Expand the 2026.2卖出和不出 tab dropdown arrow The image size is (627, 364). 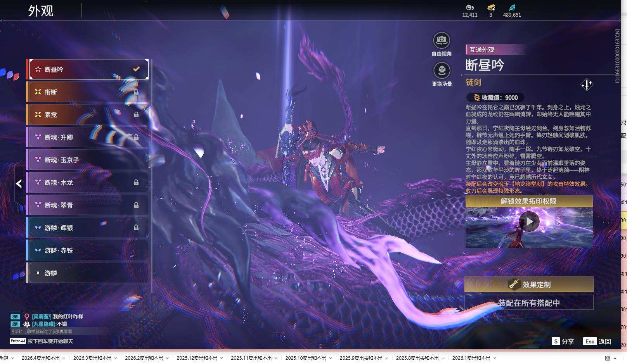(167, 358)
